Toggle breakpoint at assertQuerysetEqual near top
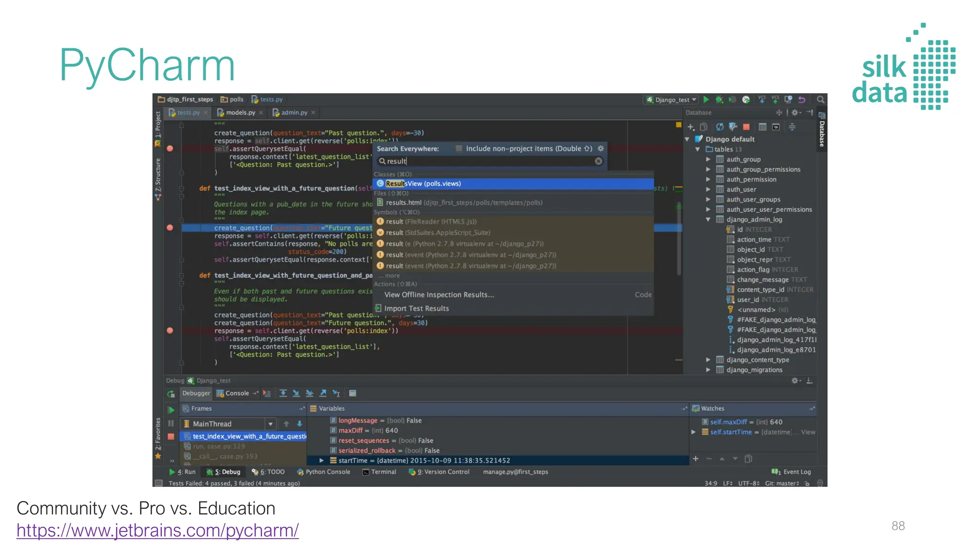The width and height of the screenshot is (980, 551). pyautogui.click(x=170, y=148)
